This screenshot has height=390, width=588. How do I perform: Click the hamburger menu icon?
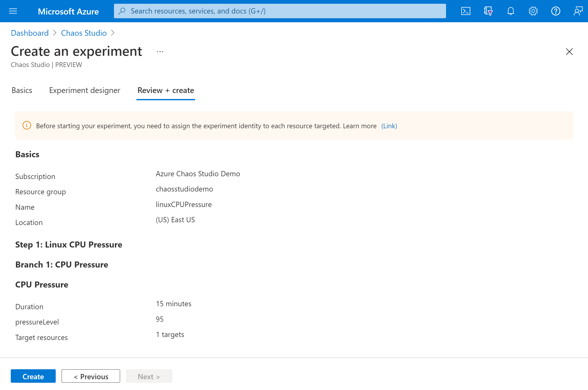(13, 10)
